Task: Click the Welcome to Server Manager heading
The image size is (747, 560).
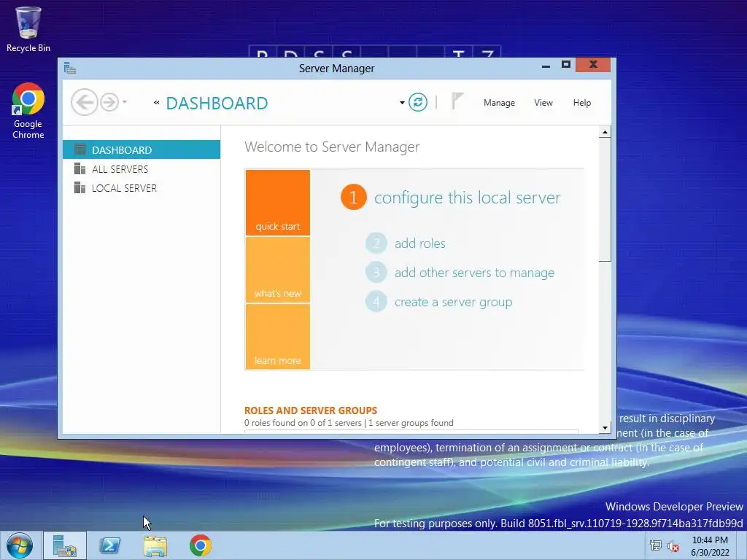Action: pos(332,147)
